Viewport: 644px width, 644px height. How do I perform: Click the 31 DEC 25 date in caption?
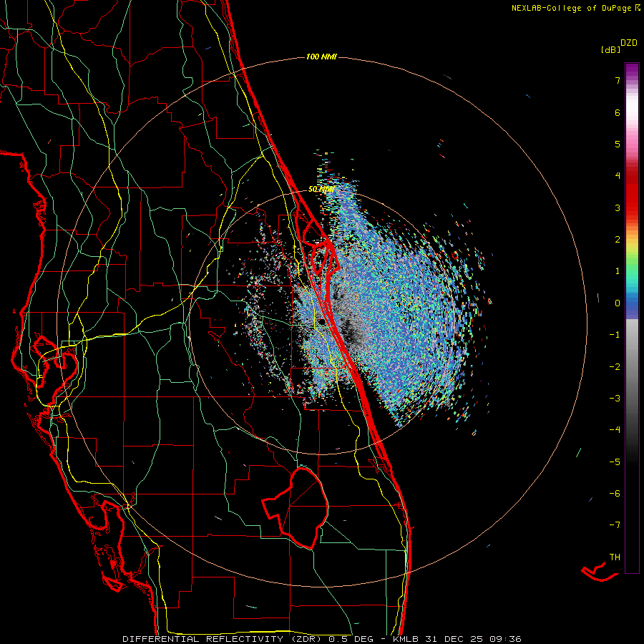click(456, 639)
